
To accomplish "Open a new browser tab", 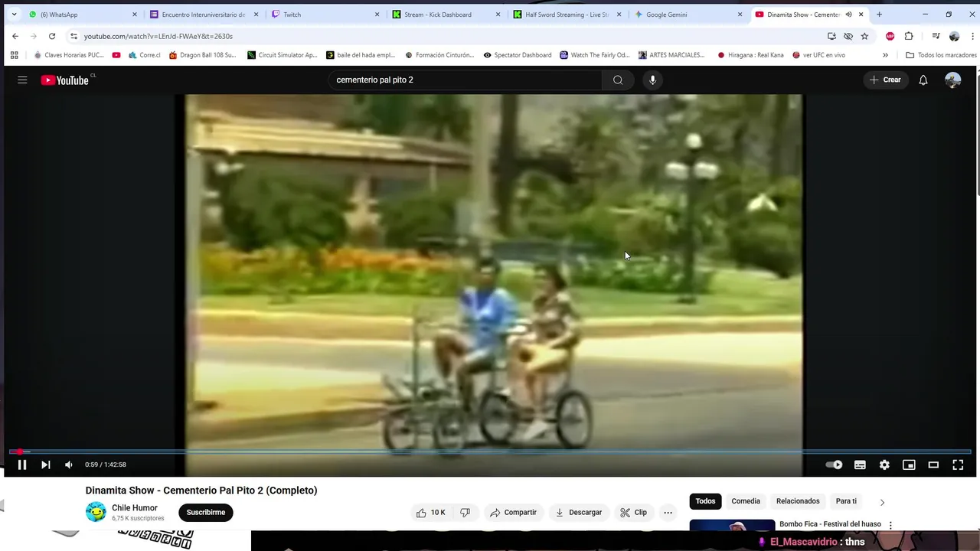I will pos(879,15).
